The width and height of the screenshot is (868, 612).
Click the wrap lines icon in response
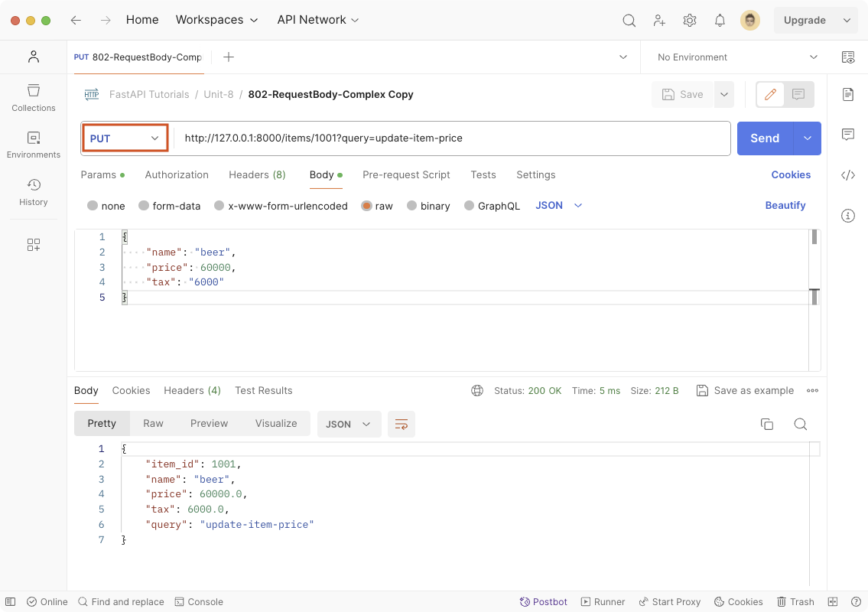[401, 424]
